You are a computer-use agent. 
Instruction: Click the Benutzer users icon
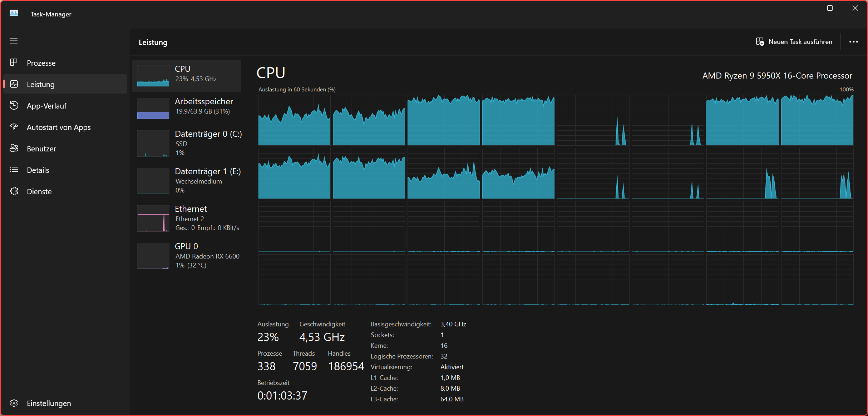point(14,148)
